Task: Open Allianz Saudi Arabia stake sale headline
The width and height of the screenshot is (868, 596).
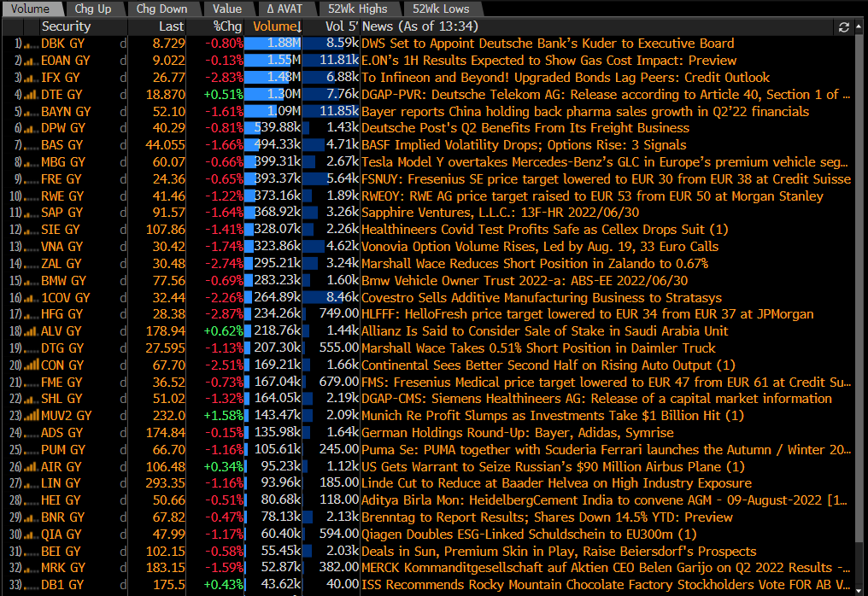Action: coord(545,331)
